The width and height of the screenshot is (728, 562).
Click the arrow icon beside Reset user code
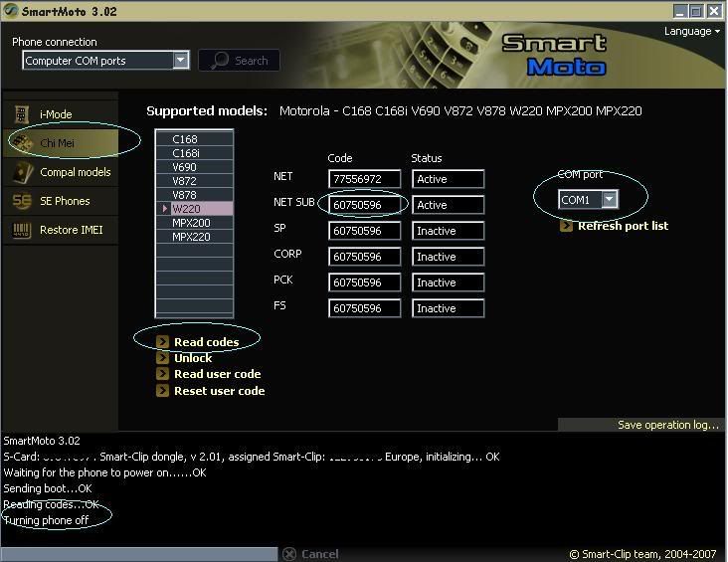click(x=162, y=391)
